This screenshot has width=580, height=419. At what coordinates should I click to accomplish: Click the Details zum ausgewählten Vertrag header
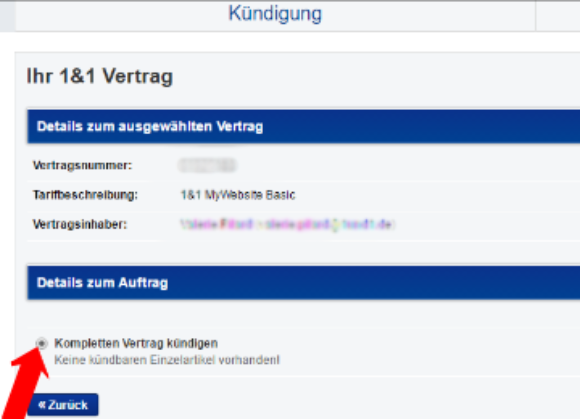click(x=303, y=126)
